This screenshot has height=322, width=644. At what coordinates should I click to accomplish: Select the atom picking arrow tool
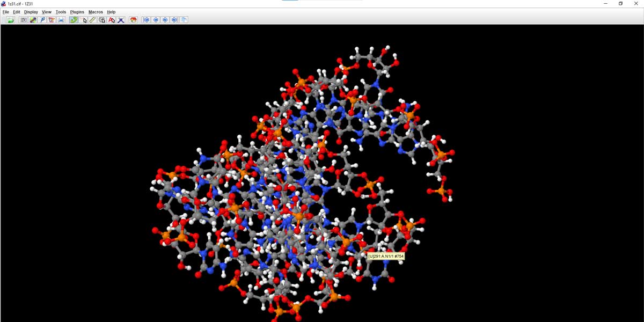point(84,19)
